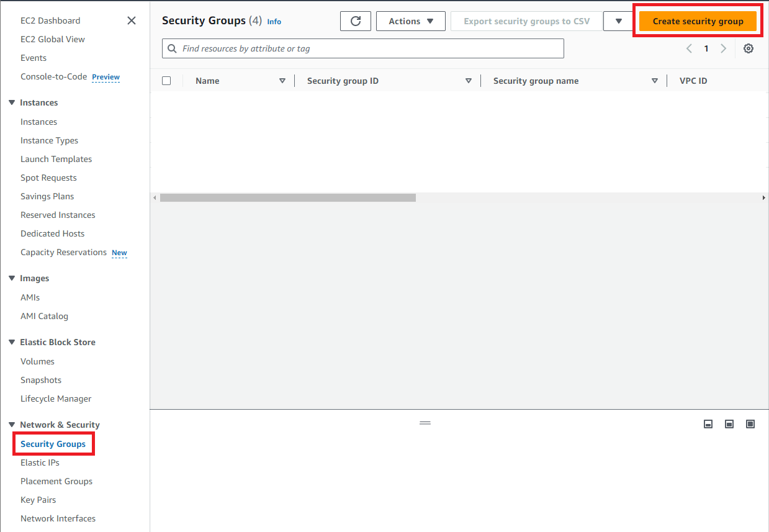Screen dimensions: 769x532
Task: Go to previous page arrow
Action: point(689,48)
